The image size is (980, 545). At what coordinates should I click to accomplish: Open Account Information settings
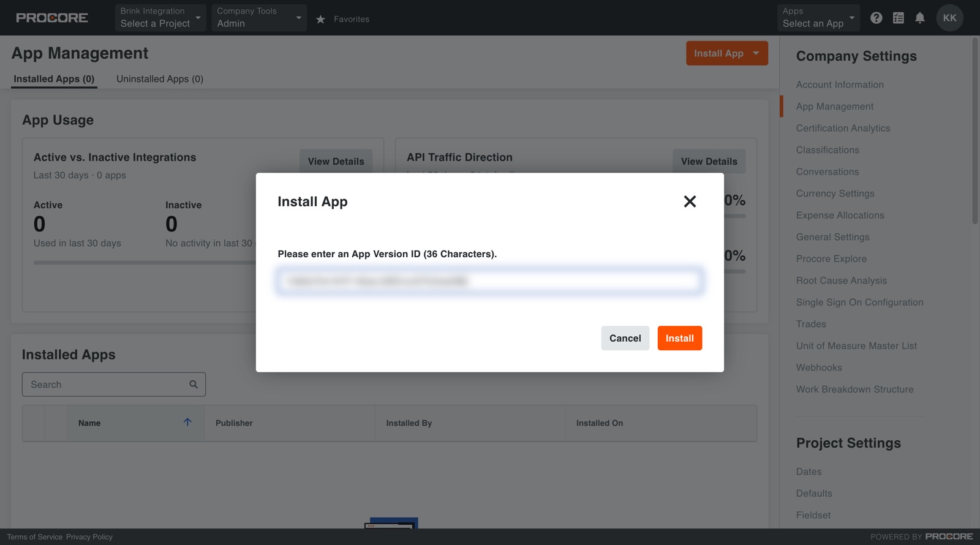[840, 85]
